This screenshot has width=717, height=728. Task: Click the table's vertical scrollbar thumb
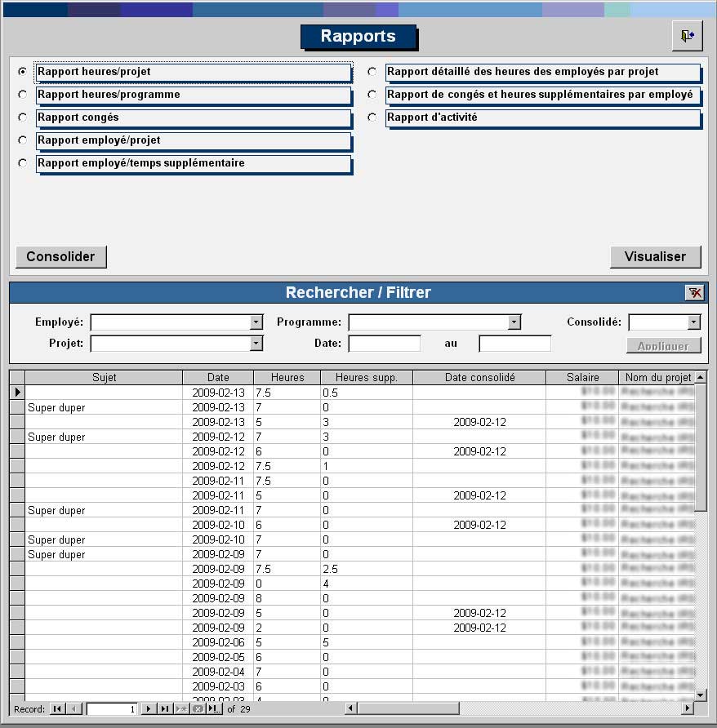pyautogui.click(x=701, y=447)
